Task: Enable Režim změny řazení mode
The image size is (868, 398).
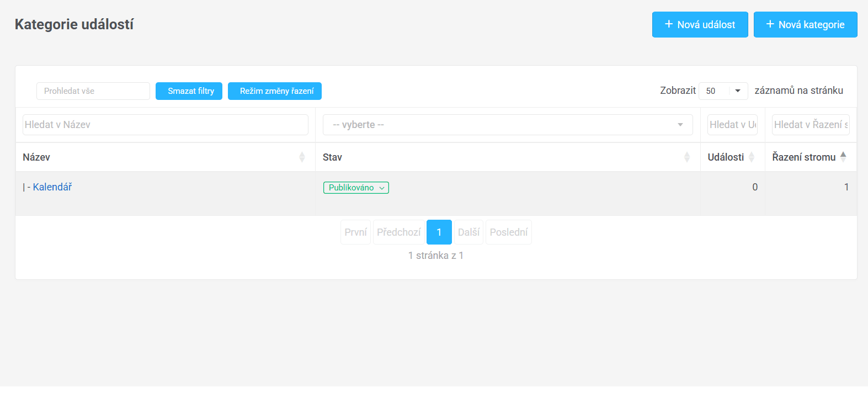Action: [274, 91]
